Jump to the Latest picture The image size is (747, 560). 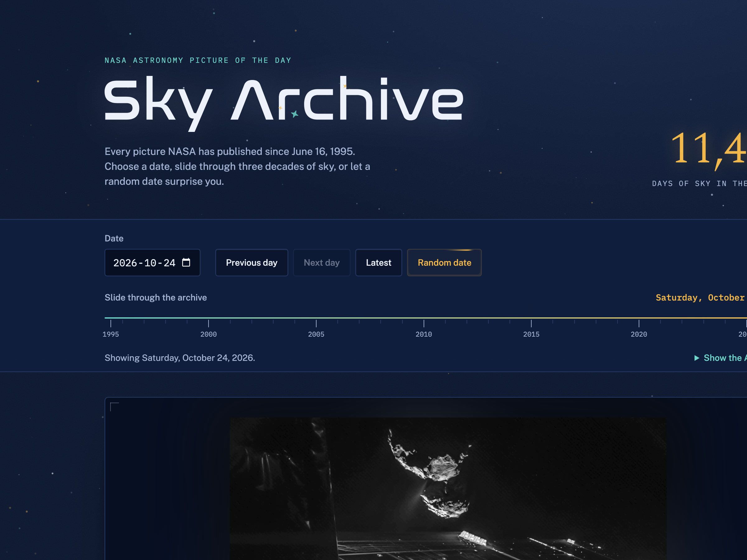(x=378, y=263)
